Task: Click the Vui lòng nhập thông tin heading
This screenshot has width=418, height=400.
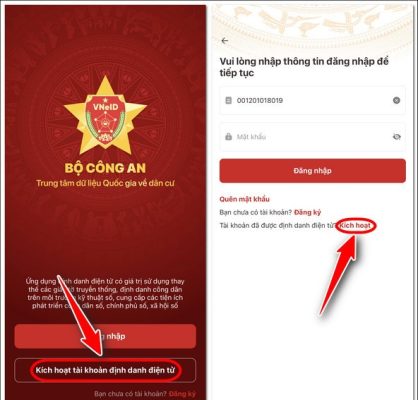Action: coord(304,67)
